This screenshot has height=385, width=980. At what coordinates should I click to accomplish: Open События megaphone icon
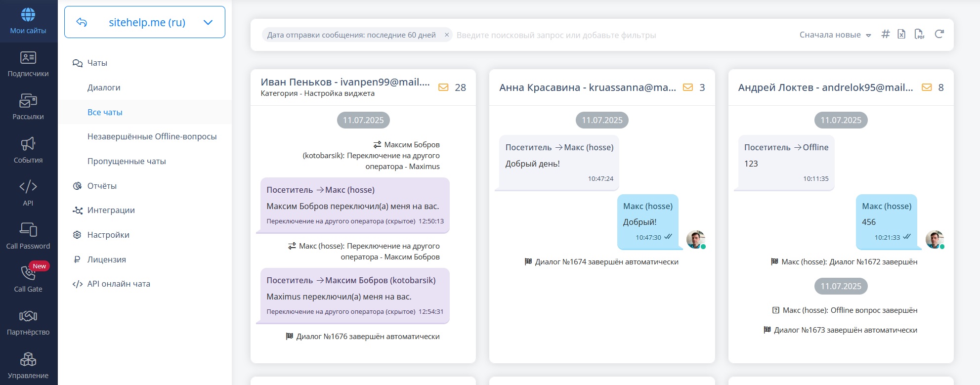coord(28,144)
